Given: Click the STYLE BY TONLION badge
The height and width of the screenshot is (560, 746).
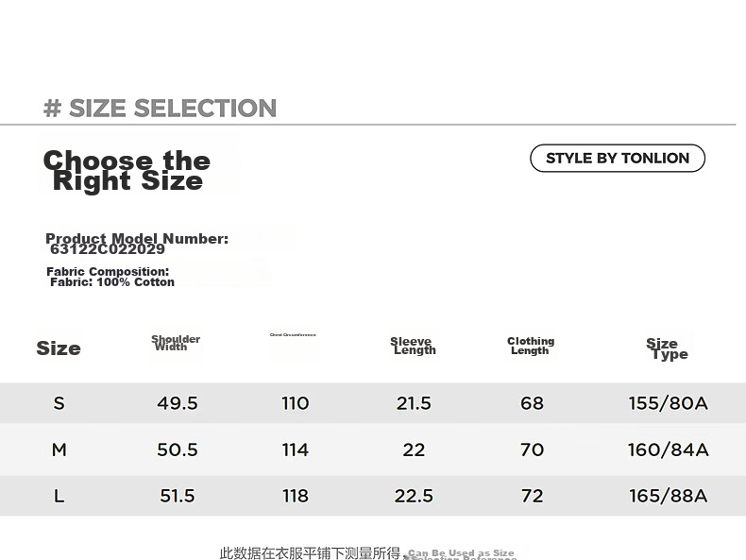Looking at the screenshot, I should (x=617, y=158).
